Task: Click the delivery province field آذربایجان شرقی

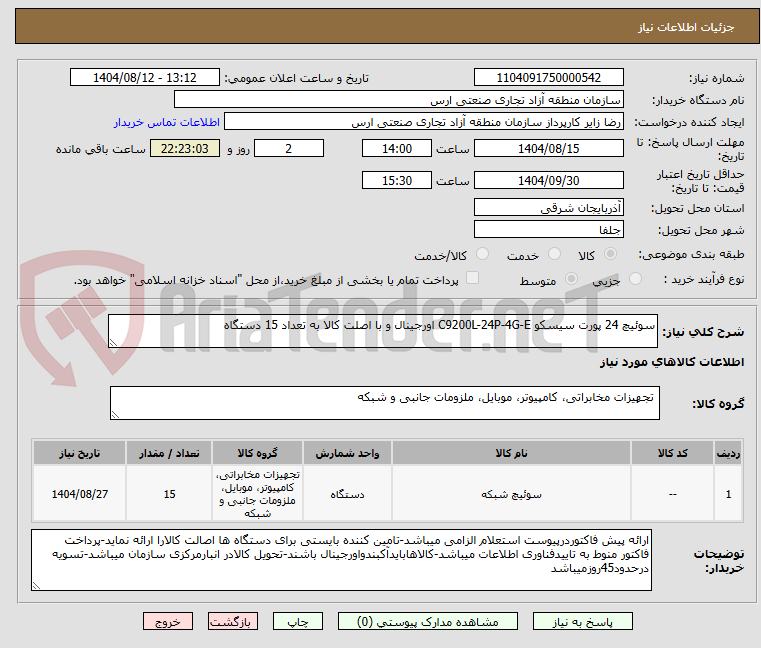Action: (x=548, y=208)
